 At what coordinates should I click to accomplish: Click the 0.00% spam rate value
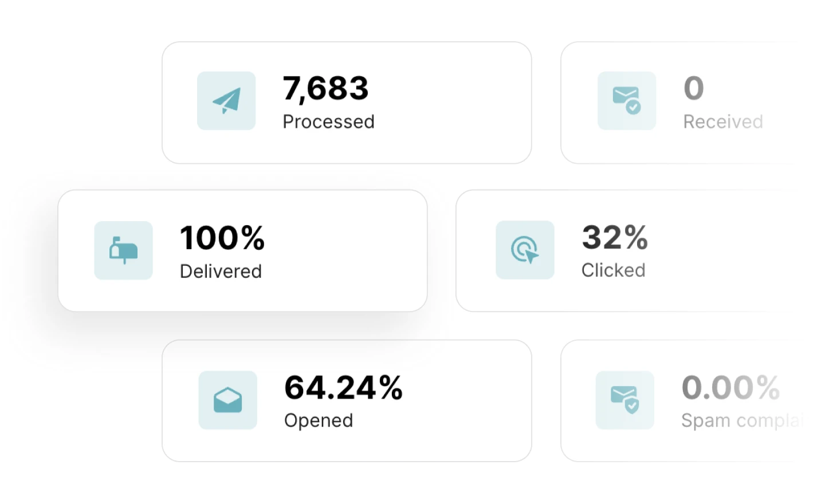(x=730, y=387)
